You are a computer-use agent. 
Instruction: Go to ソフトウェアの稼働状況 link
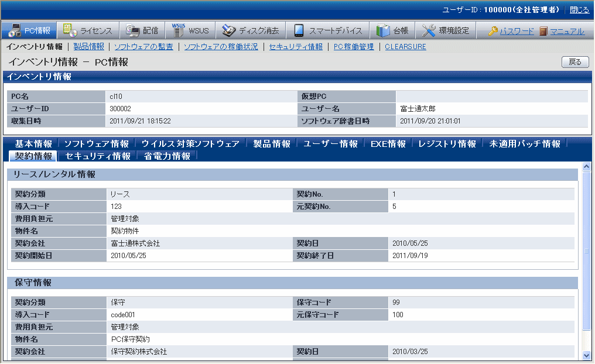tap(221, 47)
